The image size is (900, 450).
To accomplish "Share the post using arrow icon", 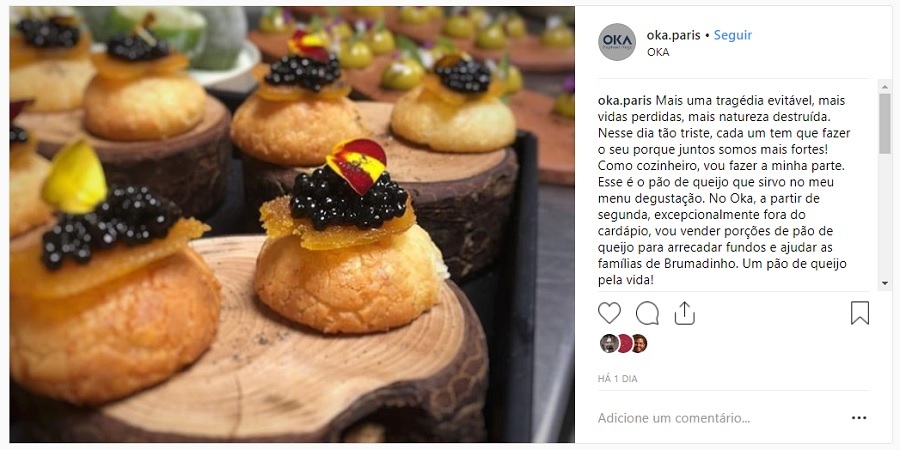I will point(684,313).
